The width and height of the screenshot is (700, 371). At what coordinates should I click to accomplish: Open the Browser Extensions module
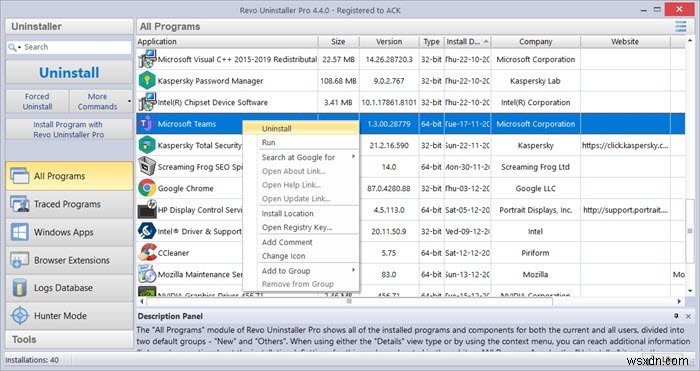pyautogui.click(x=69, y=260)
